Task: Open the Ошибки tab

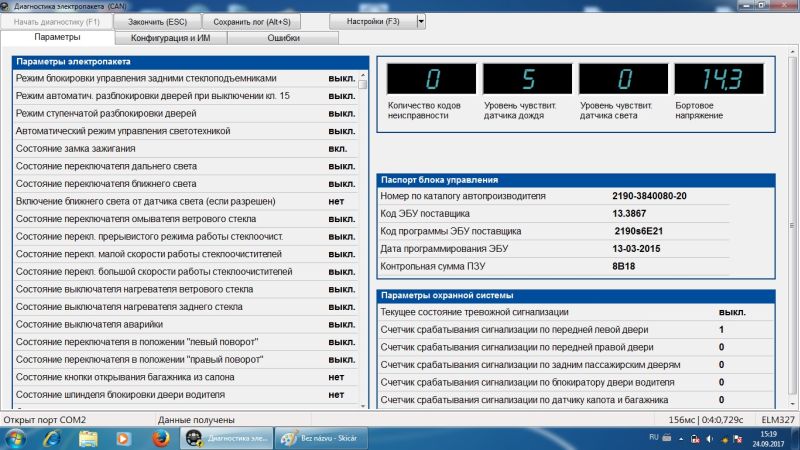Action: click(284, 37)
